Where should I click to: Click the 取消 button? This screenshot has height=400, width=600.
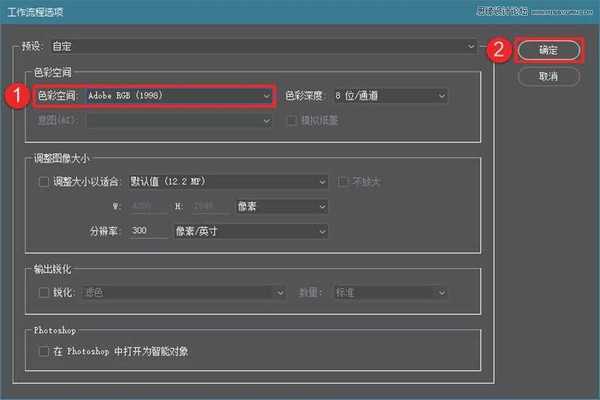coord(548,77)
